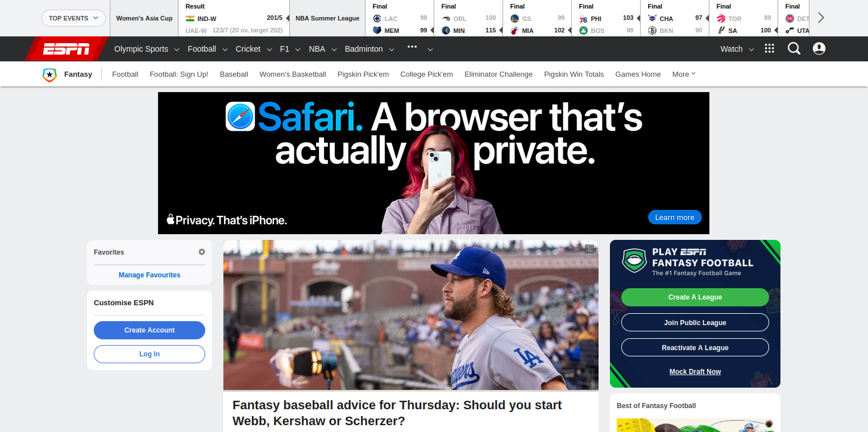Expand the F1 nav dropdown
Image resolution: width=868 pixels, height=432 pixels.
coord(290,49)
